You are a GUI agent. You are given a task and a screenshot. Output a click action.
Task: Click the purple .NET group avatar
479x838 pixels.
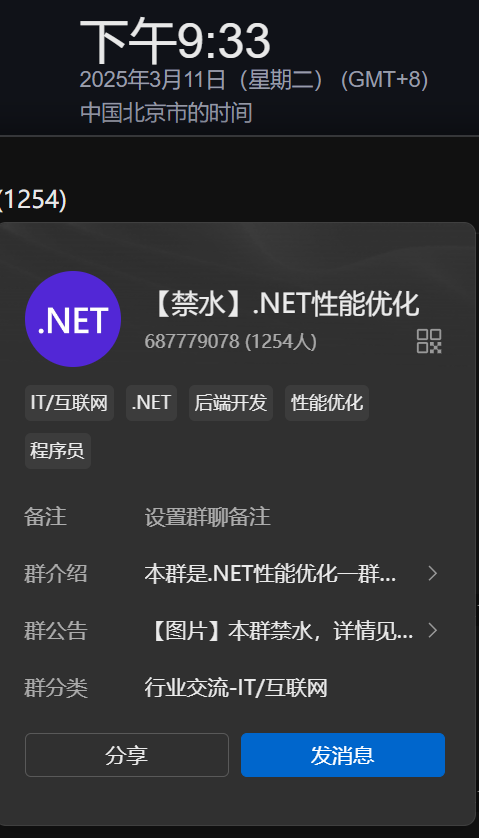tap(73, 319)
